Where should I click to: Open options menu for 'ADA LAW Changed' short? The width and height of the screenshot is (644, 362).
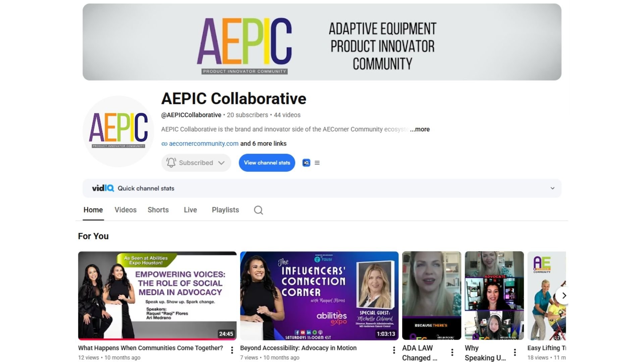(x=452, y=352)
